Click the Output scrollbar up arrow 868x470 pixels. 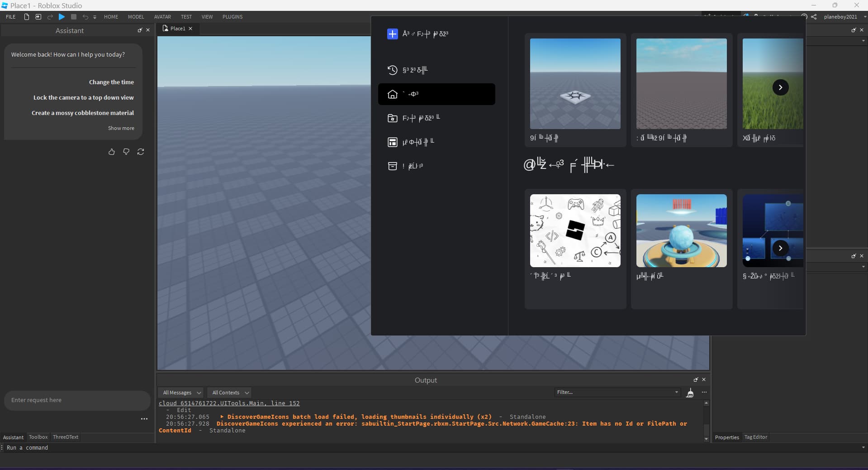[707, 403]
